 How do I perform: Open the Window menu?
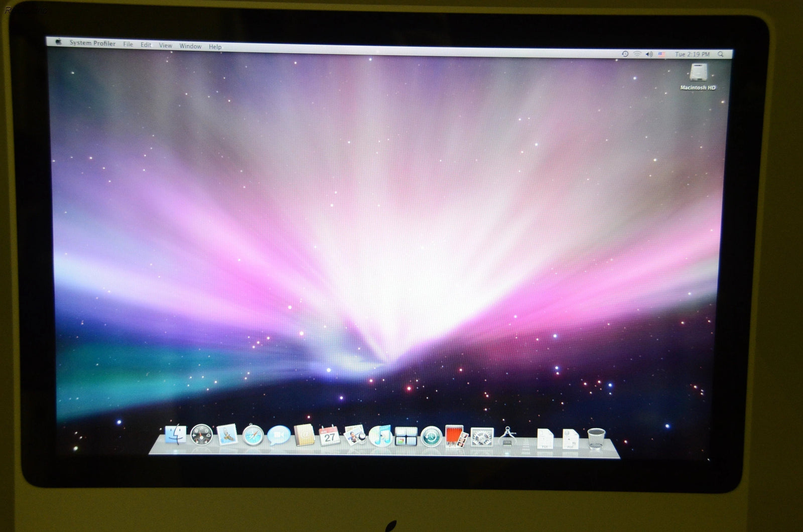point(190,46)
